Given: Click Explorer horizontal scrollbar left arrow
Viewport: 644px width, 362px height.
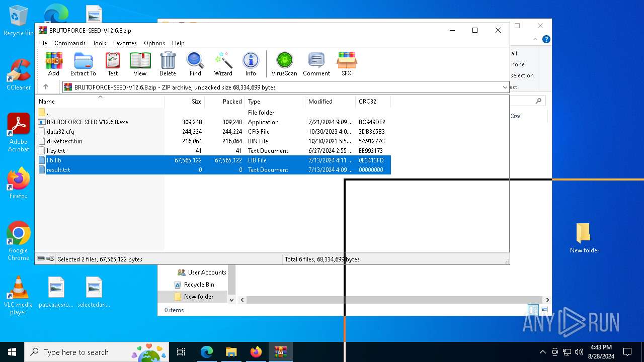Looking at the screenshot, I should (x=242, y=300).
